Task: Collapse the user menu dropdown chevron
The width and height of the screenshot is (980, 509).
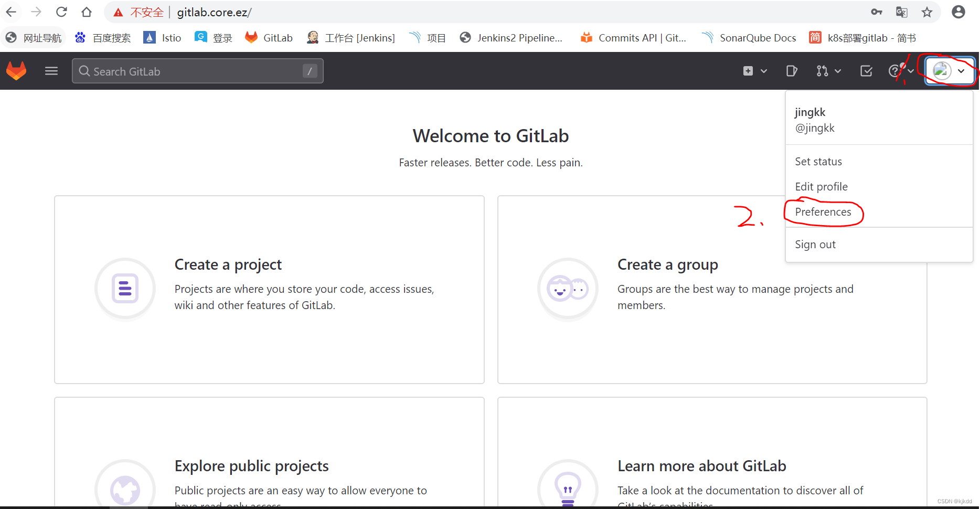Action: click(961, 71)
